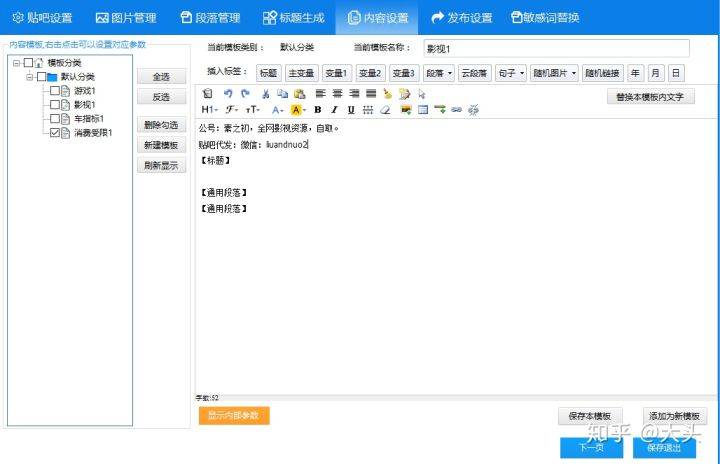Click the select-all cursor icon

[422, 95]
